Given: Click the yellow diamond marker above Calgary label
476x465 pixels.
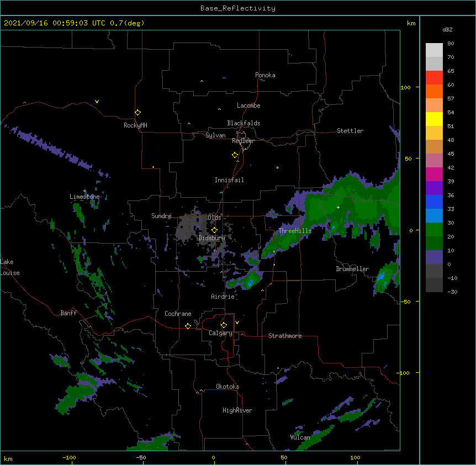Looking at the screenshot, I should coord(224,325).
